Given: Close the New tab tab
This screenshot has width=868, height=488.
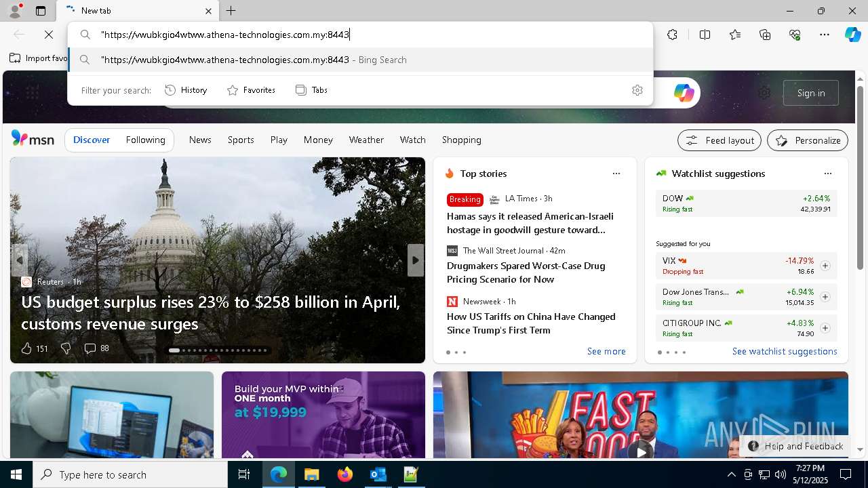Looking at the screenshot, I should point(208,11).
